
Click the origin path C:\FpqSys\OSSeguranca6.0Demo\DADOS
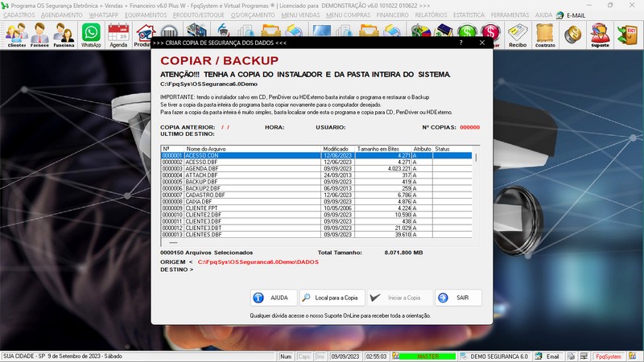point(258,262)
